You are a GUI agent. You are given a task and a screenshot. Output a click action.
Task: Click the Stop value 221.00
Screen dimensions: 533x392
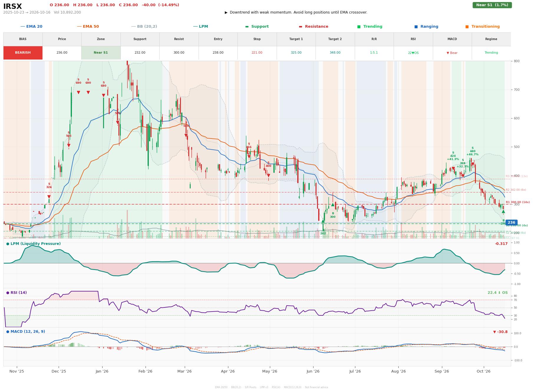pos(257,53)
